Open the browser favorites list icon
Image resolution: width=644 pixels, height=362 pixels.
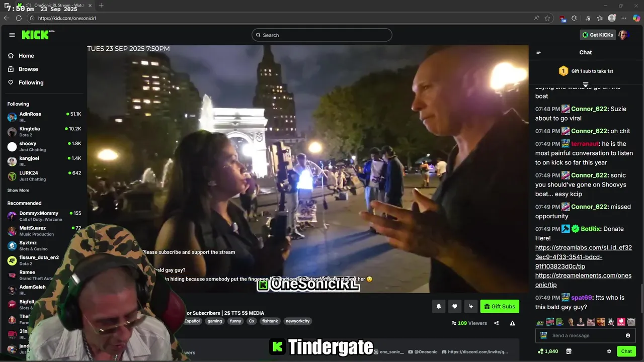(x=600, y=18)
